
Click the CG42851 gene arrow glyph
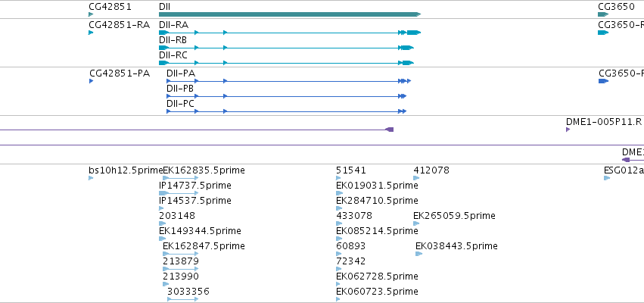coord(91,14)
